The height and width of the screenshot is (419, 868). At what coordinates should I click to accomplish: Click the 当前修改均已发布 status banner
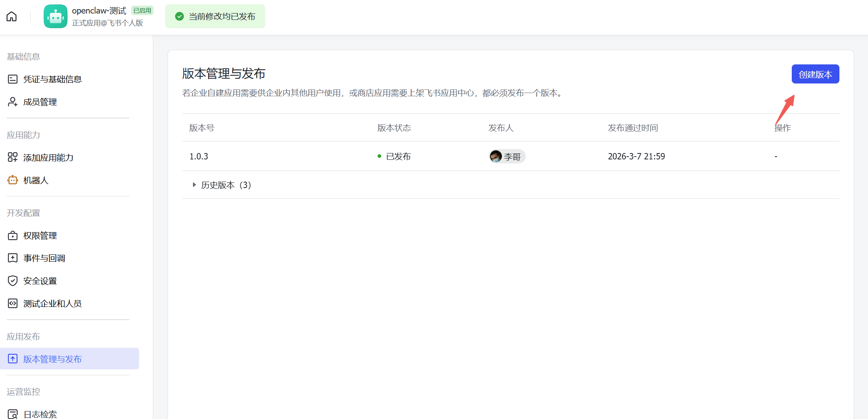(215, 16)
